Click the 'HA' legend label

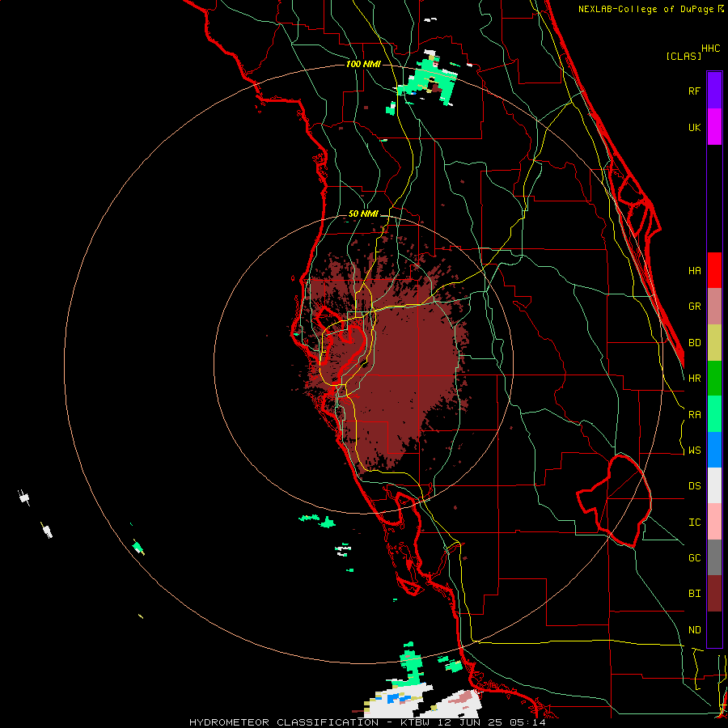(x=694, y=271)
